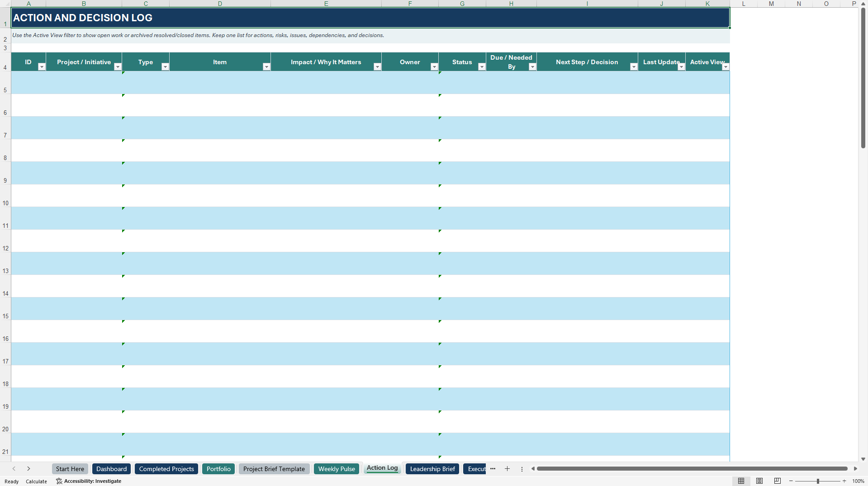Open the Project Brief Template sheet tab
This screenshot has width=868, height=486.
(x=274, y=469)
